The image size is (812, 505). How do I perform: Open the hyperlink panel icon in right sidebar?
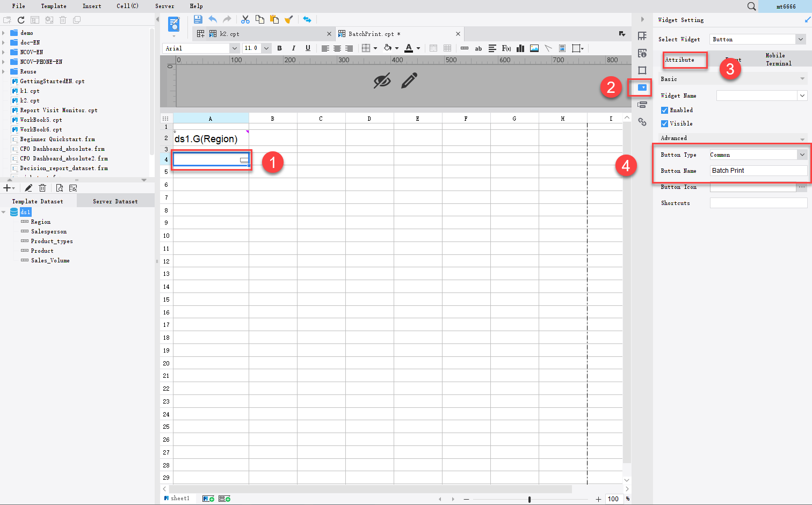point(642,122)
